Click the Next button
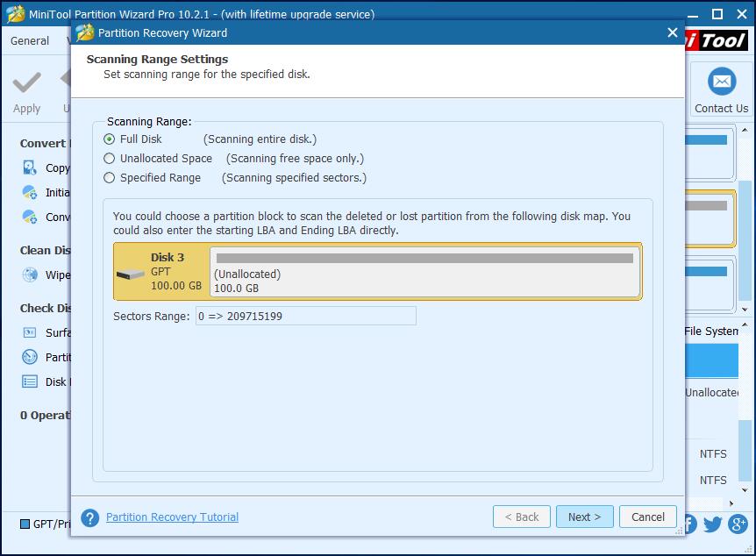Viewport: 756px width, 556px height. coord(584,517)
